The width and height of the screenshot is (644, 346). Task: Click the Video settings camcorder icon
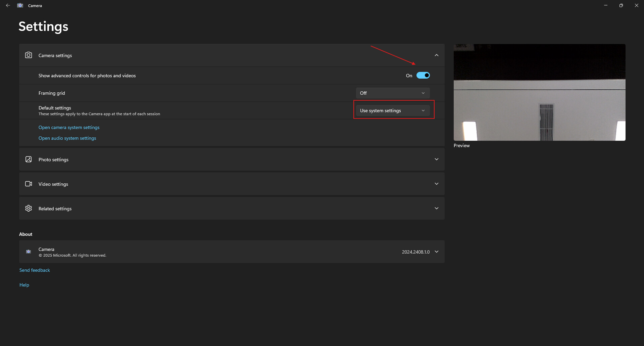pos(29,184)
